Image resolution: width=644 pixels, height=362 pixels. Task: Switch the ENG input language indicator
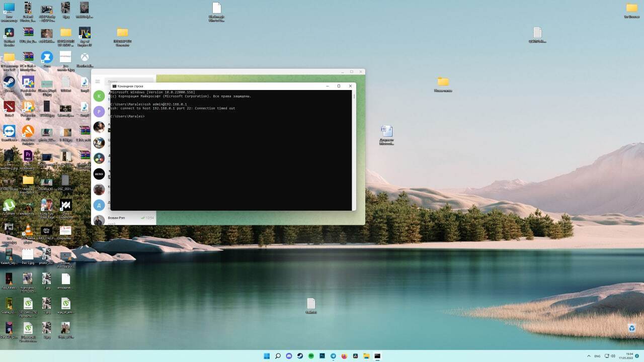click(597, 356)
